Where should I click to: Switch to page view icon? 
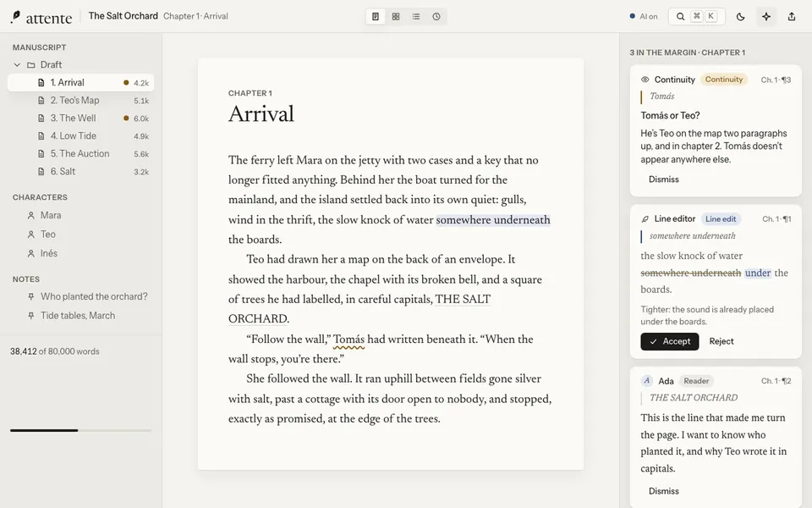point(376,17)
